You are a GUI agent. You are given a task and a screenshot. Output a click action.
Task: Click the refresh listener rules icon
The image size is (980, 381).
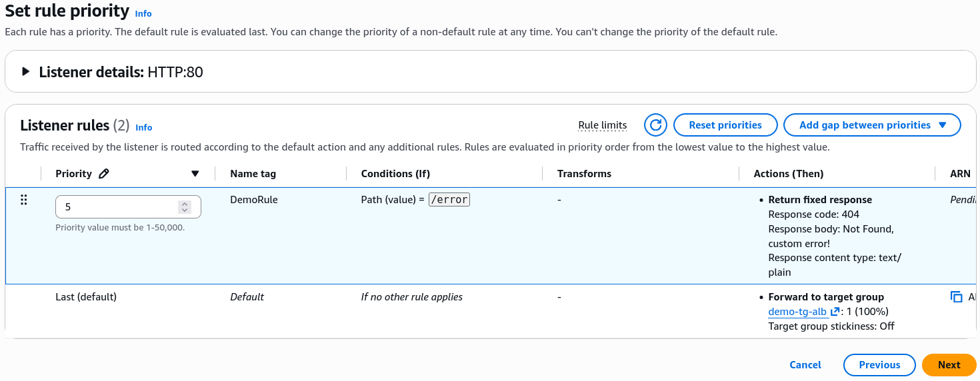tap(655, 125)
